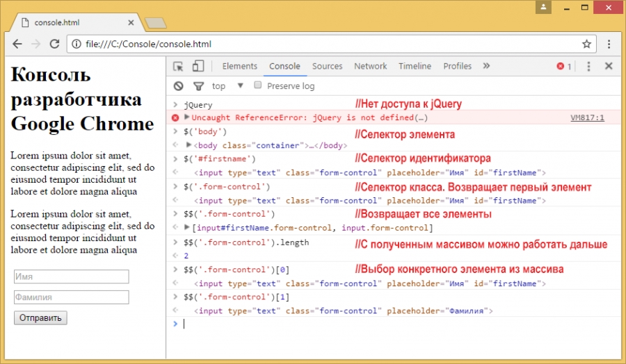The height and width of the screenshot is (364, 626).
Task: Click the browser Back arrow
Action: click(x=17, y=44)
